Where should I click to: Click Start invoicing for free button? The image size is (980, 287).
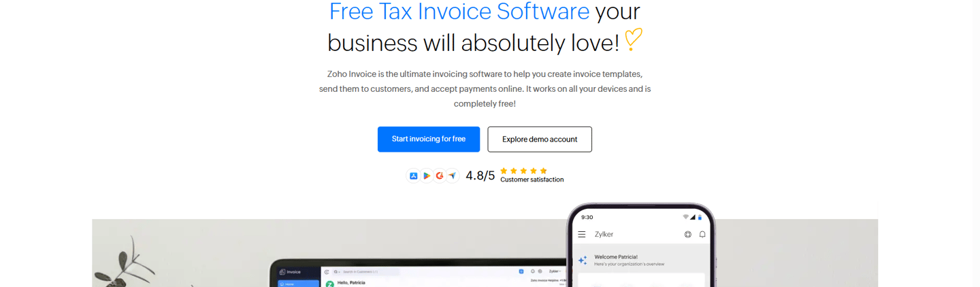[x=429, y=139]
